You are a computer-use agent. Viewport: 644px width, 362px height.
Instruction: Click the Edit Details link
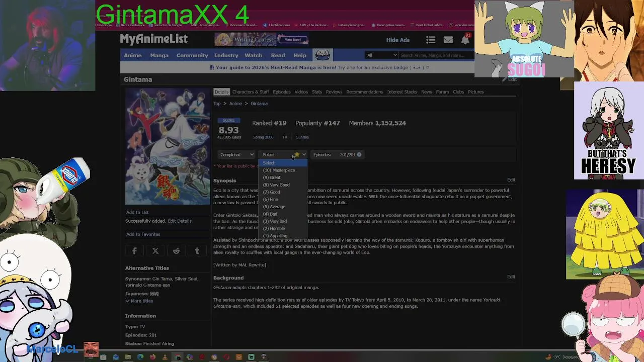click(x=180, y=221)
